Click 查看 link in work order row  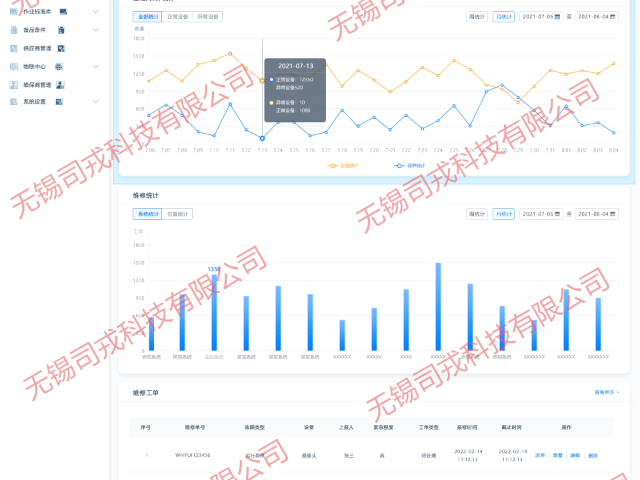click(x=557, y=455)
